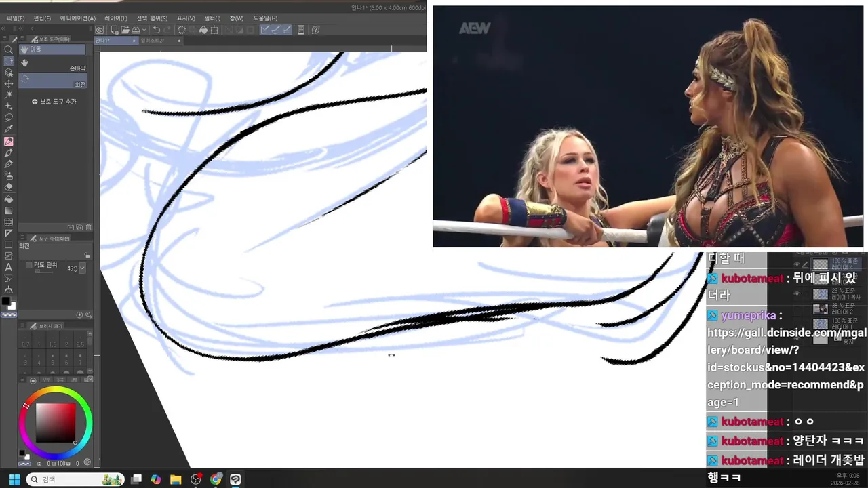Click 보조 도구 추가 to add sub tool

click(54, 101)
